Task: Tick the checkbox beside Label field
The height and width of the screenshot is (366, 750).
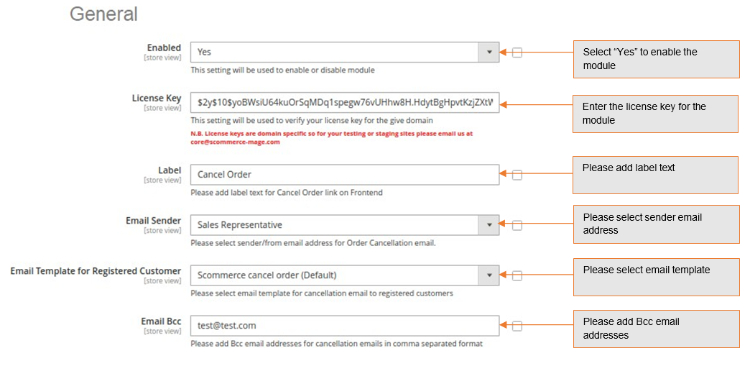Action: [517, 175]
